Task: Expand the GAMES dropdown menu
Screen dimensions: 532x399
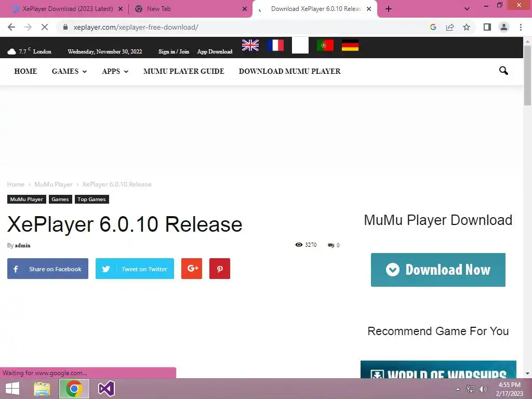Action: click(x=69, y=71)
